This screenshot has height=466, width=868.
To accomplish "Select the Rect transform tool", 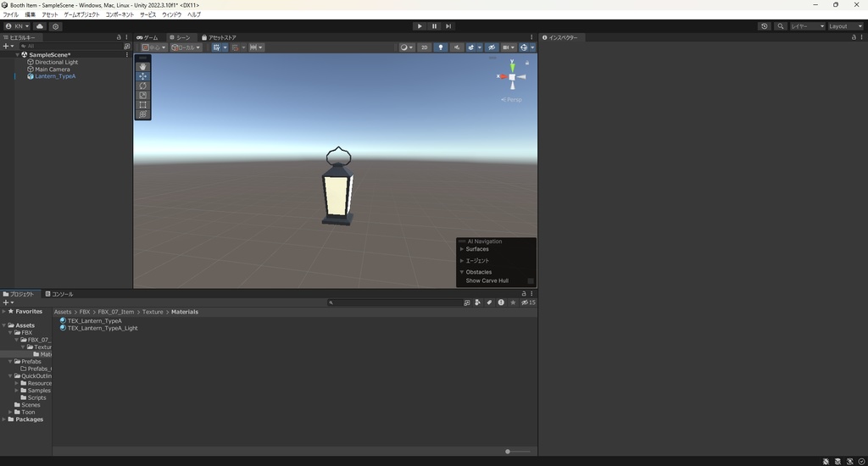I will click(x=142, y=104).
